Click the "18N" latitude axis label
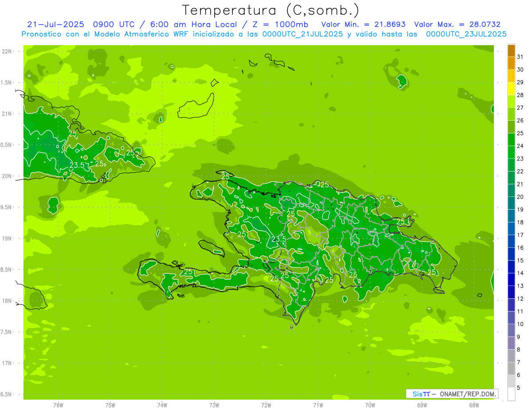532x411 pixels. pos(7,301)
